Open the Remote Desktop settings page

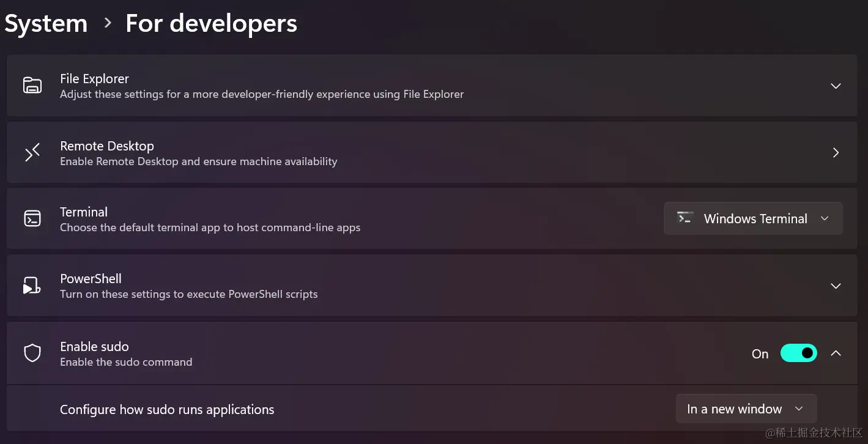(x=428, y=152)
